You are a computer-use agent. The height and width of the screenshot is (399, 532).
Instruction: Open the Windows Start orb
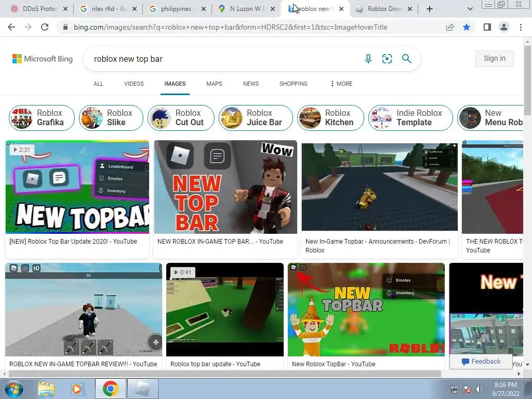tap(14, 389)
